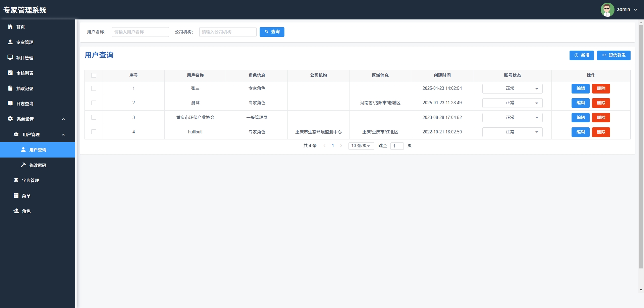Collapse the 系统设置 menu chevron
This screenshot has width=644, height=308.
tap(63, 119)
